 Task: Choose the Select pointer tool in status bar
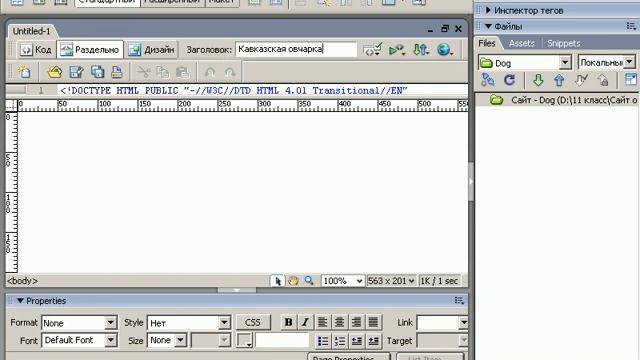coord(278,281)
